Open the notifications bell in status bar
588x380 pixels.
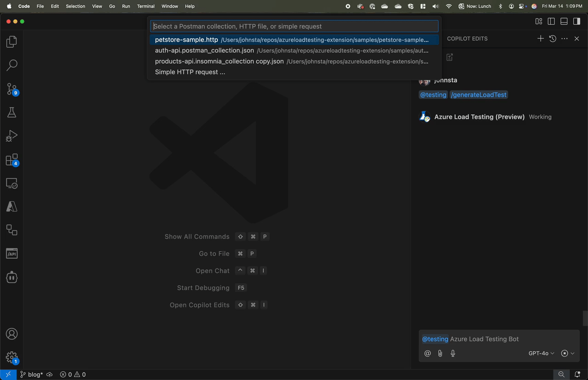(577, 374)
